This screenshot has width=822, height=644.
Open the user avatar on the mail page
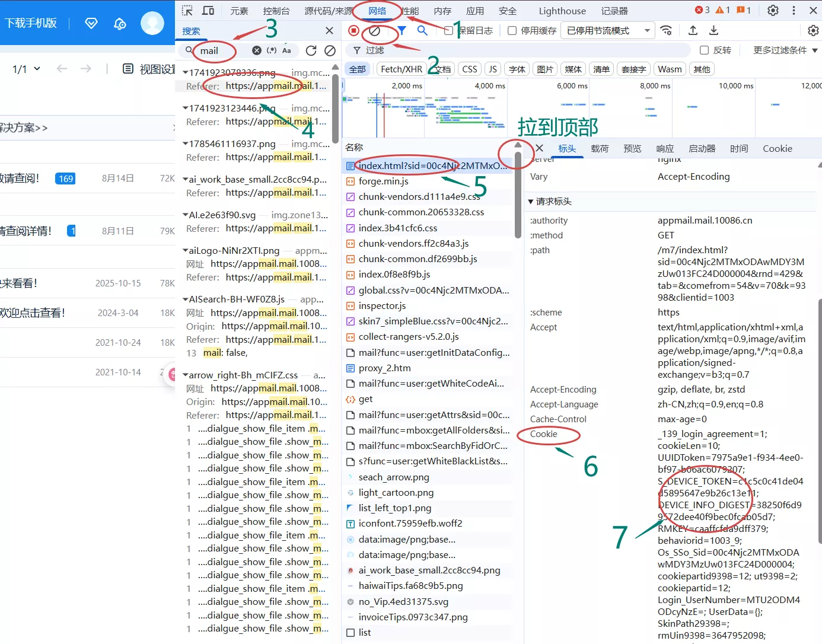click(x=152, y=23)
